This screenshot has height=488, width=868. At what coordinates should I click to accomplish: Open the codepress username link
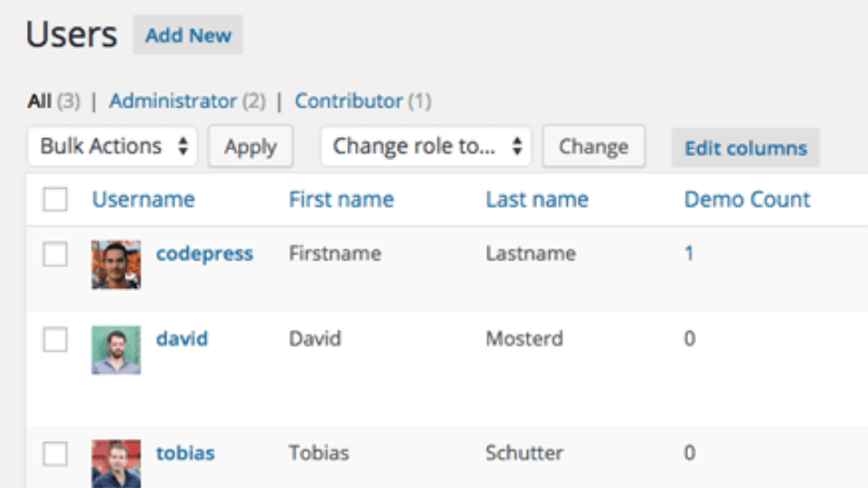(x=204, y=254)
